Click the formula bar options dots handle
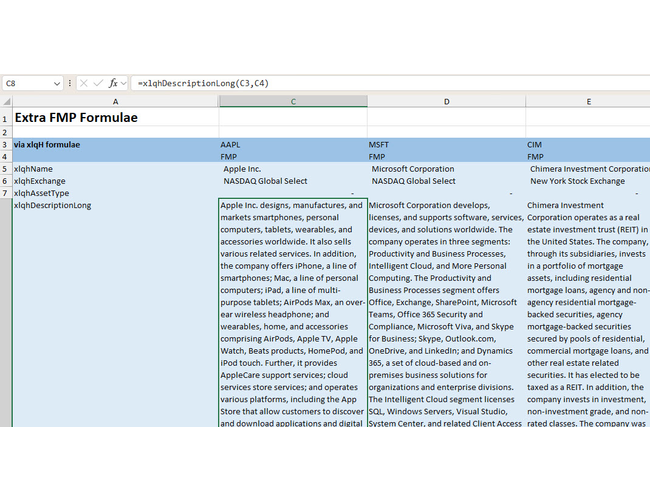 [70, 83]
